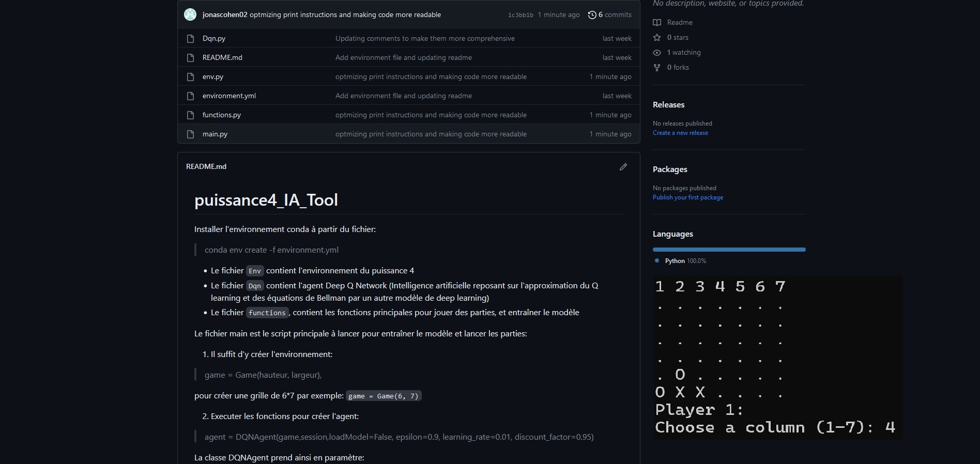
Task: Open README.md row's commit message link
Action: point(404,57)
